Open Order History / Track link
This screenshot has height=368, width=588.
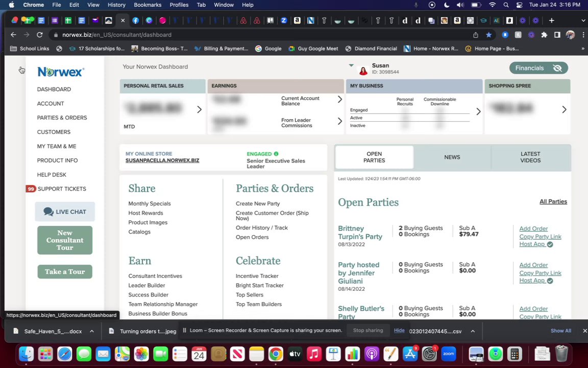[262, 227]
